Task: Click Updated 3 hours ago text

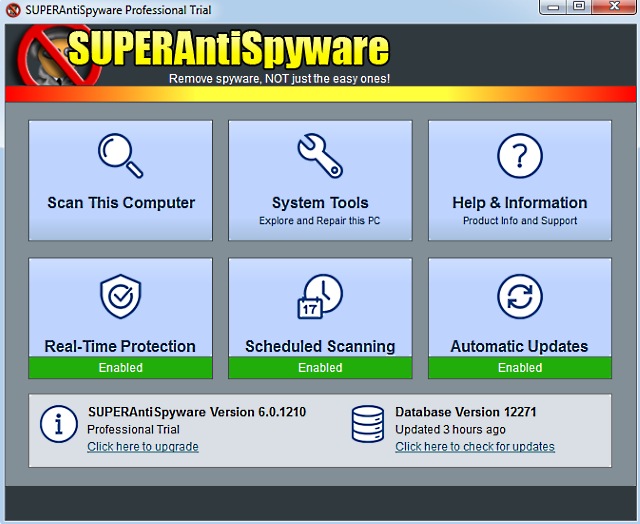Action: 450,429
